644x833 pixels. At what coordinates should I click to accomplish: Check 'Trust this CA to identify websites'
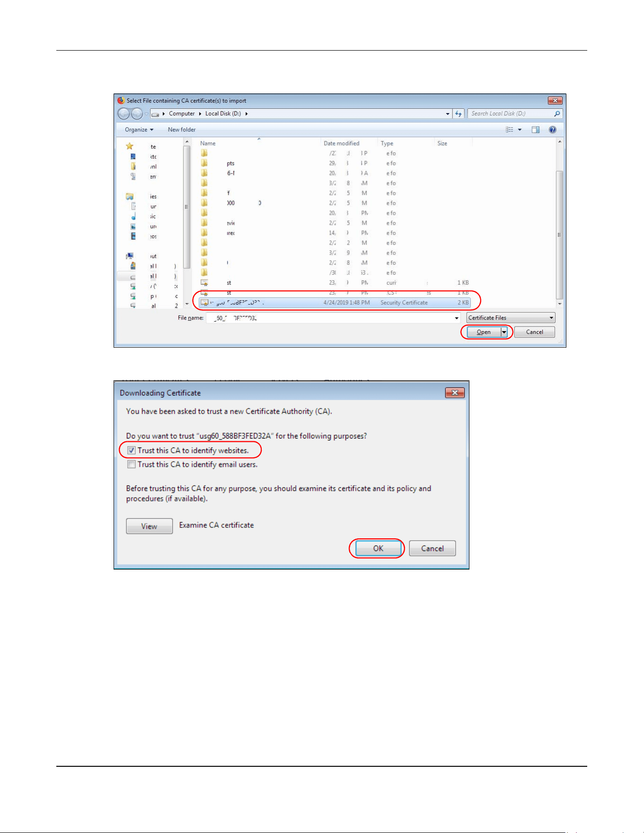(132, 450)
